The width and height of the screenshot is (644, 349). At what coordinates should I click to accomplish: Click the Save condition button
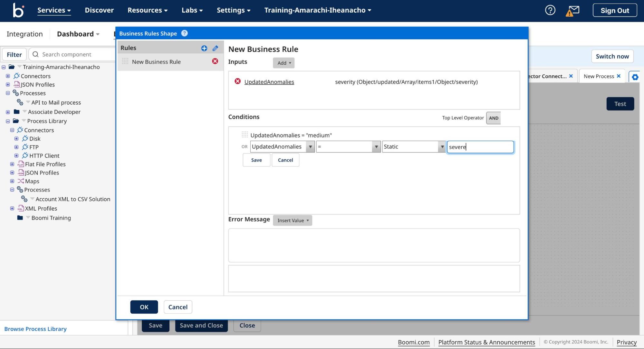pos(256,159)
